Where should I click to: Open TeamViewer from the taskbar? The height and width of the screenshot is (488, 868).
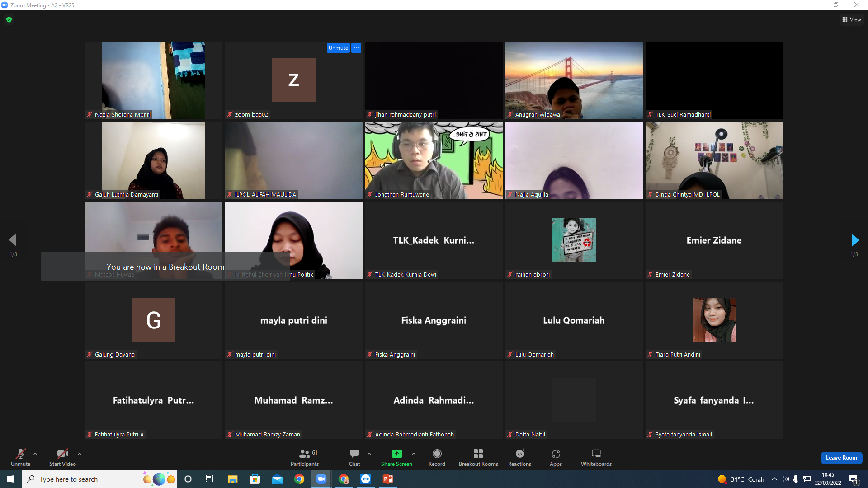pos(366,479)
